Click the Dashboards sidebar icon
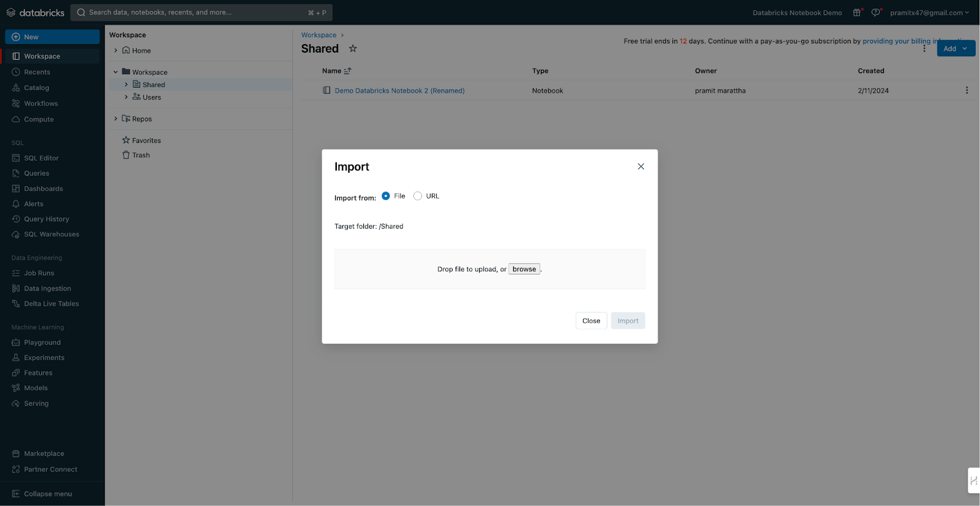This screenshot has width=980, height=506. pyautogui.click(x=16, y=189)
